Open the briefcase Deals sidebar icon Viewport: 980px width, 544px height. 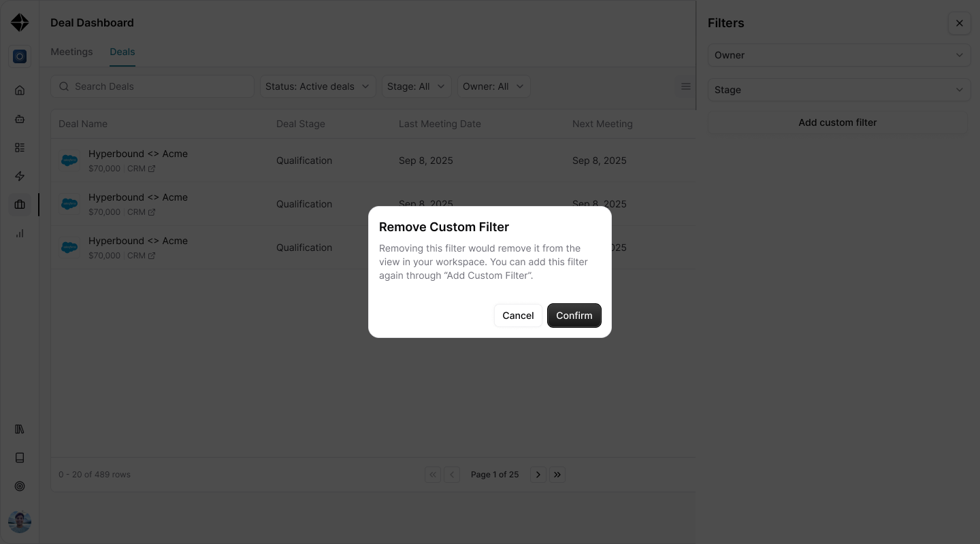20,205
